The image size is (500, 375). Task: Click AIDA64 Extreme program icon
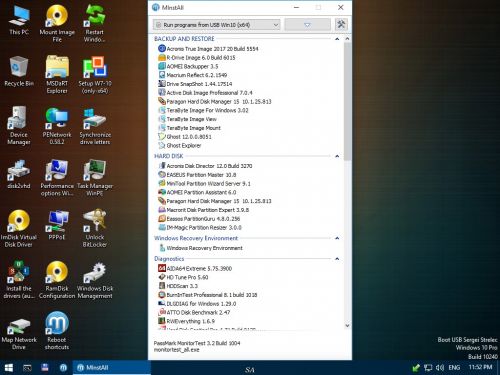point(162,268)
